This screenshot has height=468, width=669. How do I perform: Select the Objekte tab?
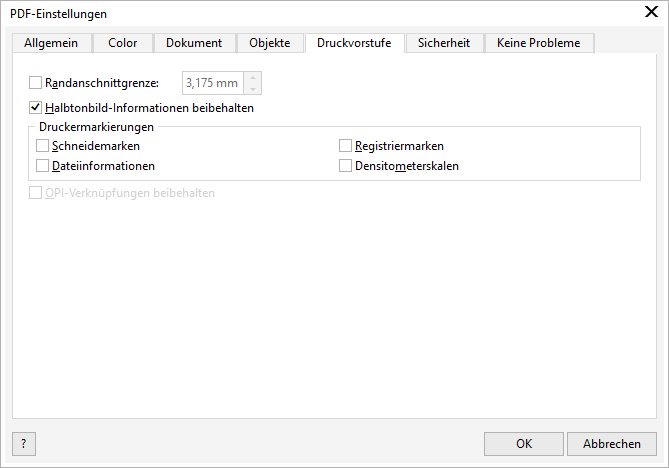tap(269, 43)
